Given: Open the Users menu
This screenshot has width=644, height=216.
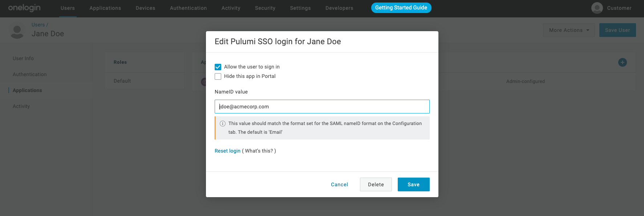Looking at the screenshot, I should (68, 8).
